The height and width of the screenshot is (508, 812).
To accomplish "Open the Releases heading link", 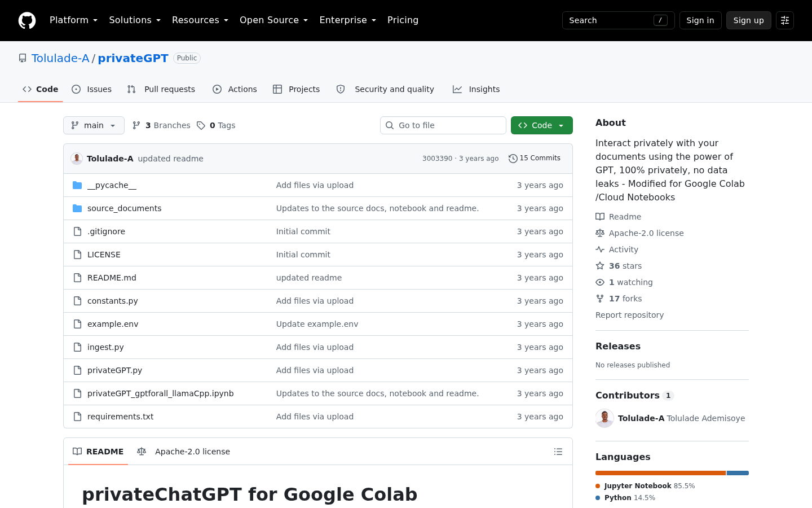I will pos(618,347).
